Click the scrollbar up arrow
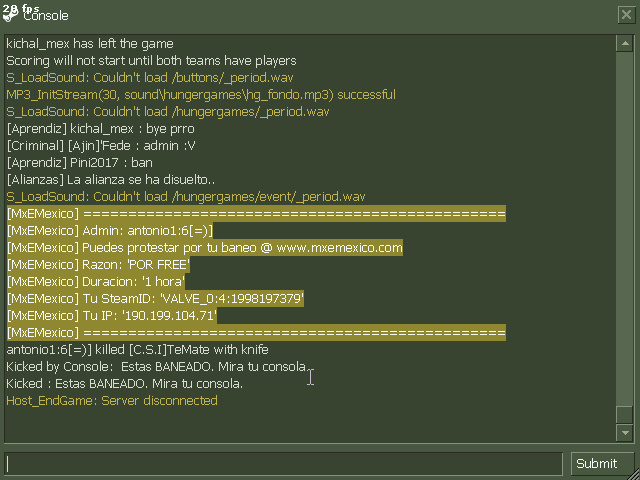Screen dimensions: 640x480 click(x=624, y=43)
